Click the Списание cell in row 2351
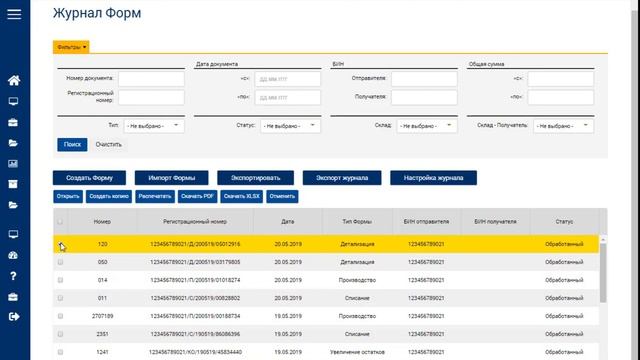The width and height of the screenshot is (640, 360). point(357,334)
